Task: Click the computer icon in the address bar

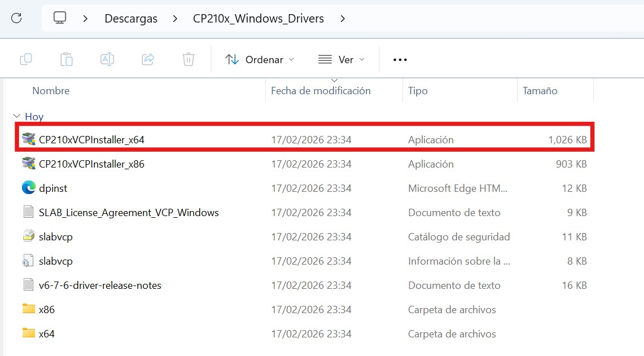Action: point(60,18)
